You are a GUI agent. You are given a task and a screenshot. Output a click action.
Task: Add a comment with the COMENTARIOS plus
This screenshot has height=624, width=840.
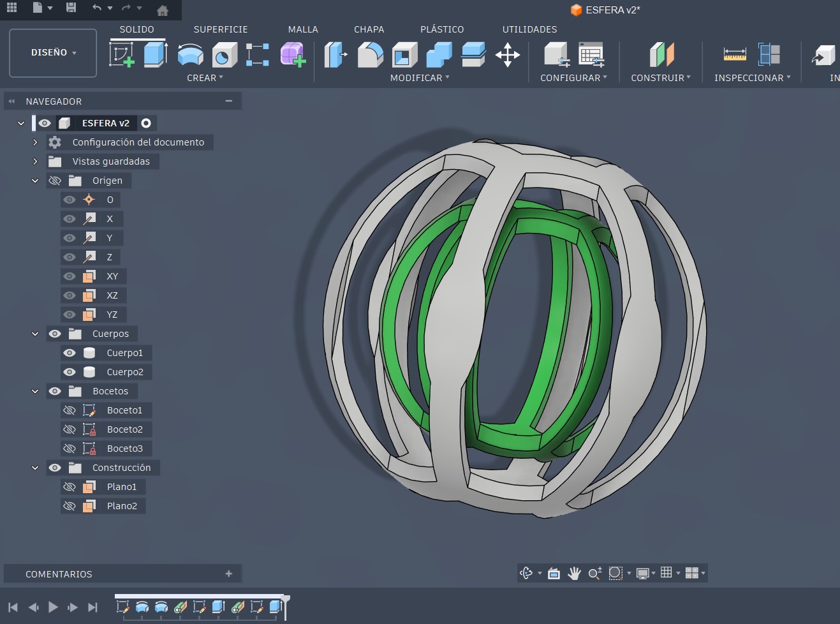pos(229,574)
